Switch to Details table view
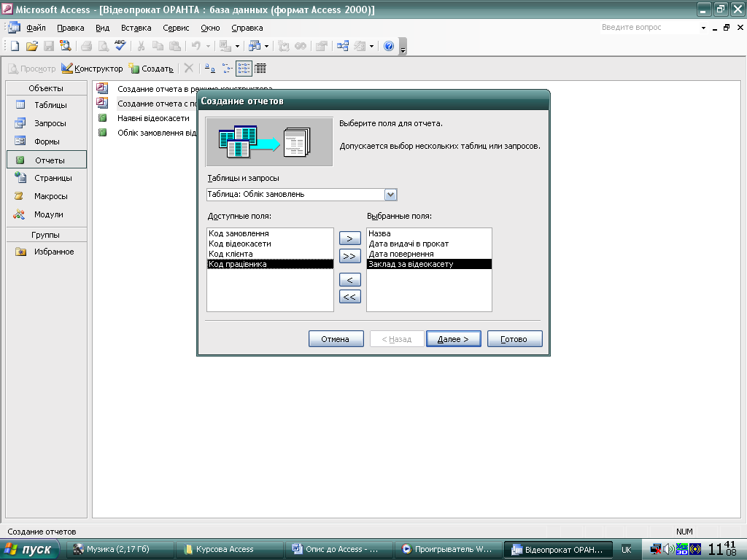The image size is (747, 560). coord(260,69)
